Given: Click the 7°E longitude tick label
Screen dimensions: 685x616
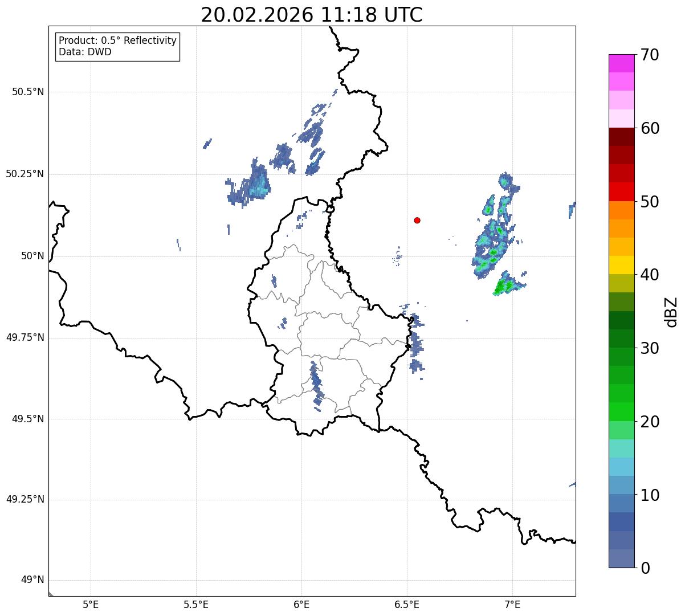Looking at the screenshot, I should click(512, 604).
